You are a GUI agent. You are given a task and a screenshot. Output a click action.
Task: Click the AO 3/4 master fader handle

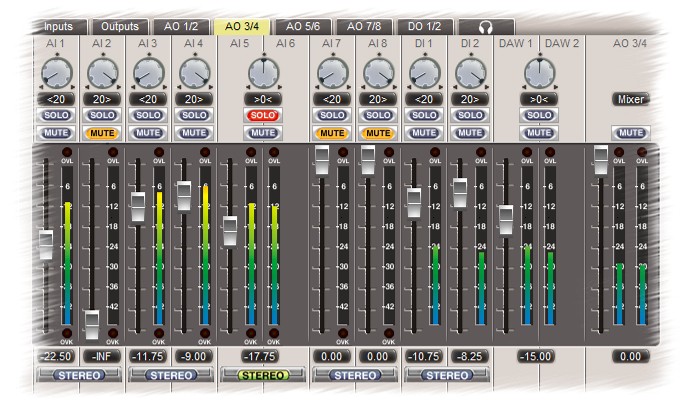(601, 160)
